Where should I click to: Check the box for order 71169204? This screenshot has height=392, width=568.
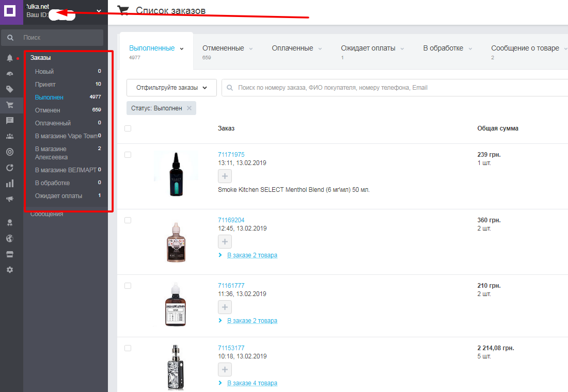point(128,220)
